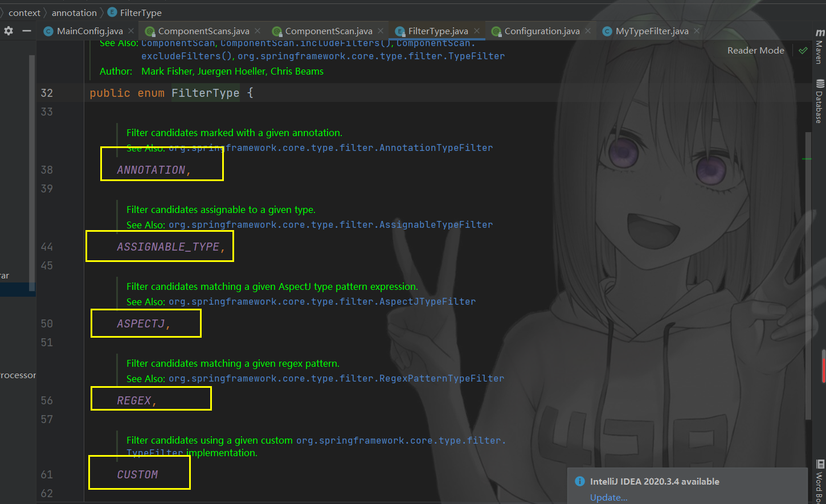
Task: Collapse project panel with minus icon
Action: tap(27, 31)
